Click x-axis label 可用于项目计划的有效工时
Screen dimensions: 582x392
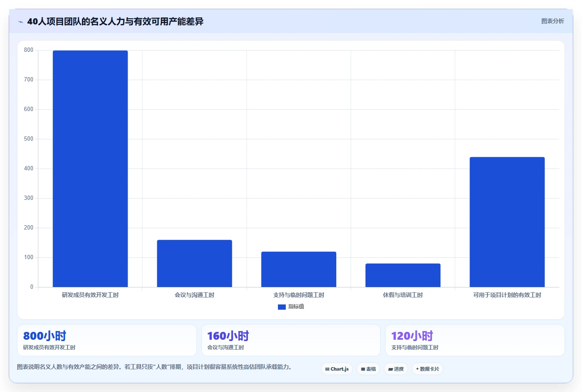[x=507, y=295]
